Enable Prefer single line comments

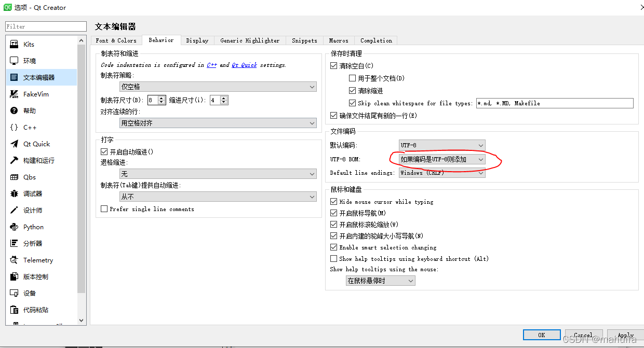click(104, 209)
